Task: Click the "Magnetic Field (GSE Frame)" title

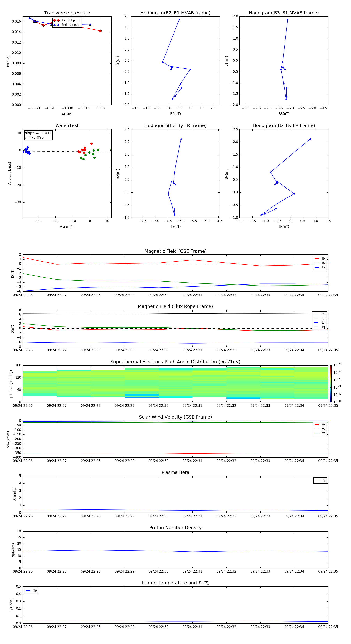Action: coord(175,251)
